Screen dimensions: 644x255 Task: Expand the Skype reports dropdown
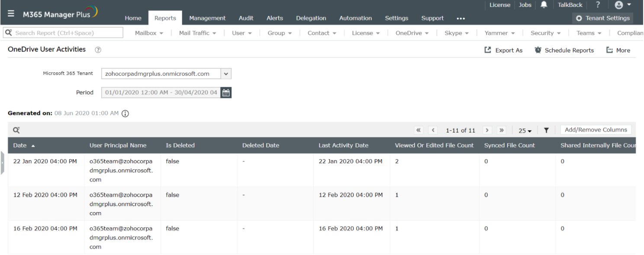click(x=457, y=33)
